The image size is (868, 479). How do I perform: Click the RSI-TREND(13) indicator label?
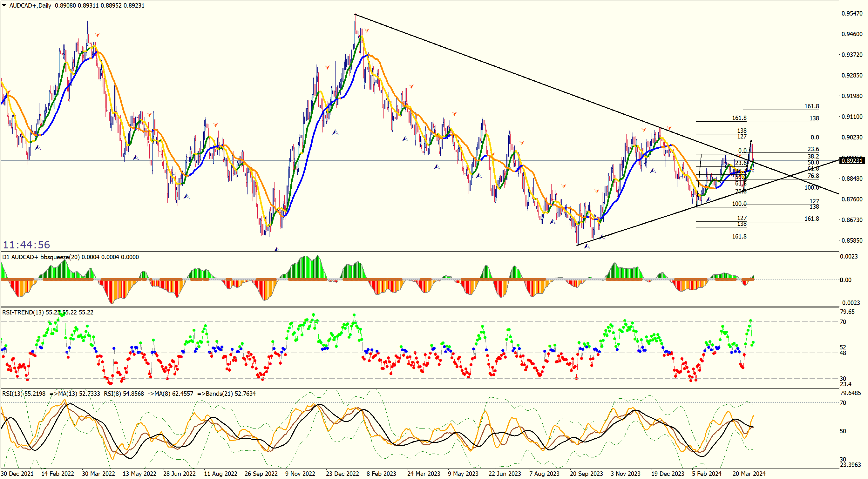(23, 313)
